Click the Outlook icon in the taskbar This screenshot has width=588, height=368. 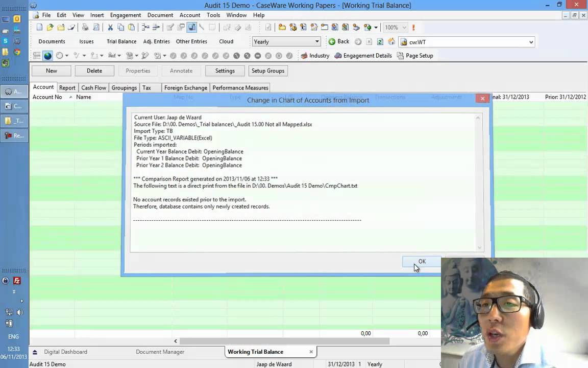[17, 19]
